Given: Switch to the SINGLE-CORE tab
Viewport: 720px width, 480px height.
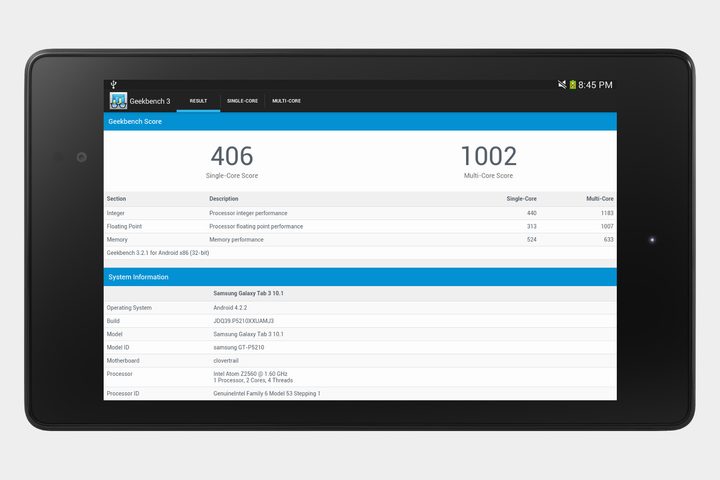Looking at the screenshot, I should pyautogui.click(x=242, y=101).
